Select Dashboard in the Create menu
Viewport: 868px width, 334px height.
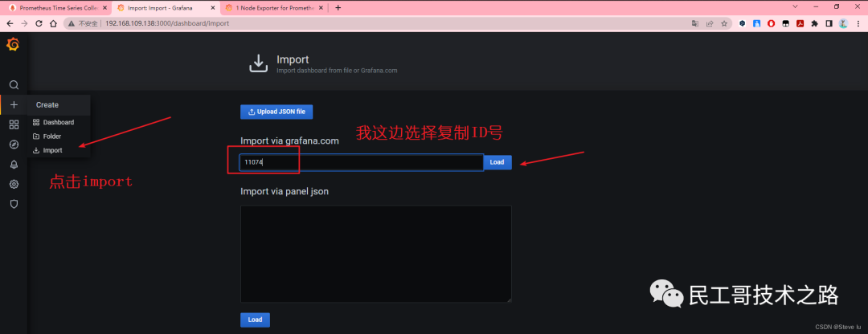pyautogui.click(x=58, y=122)
